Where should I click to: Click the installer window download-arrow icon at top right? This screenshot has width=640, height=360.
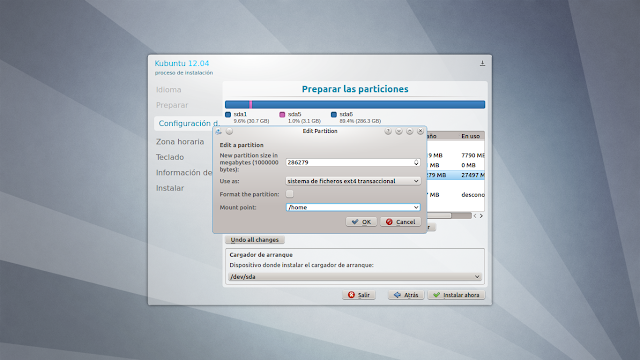(482, 63)
